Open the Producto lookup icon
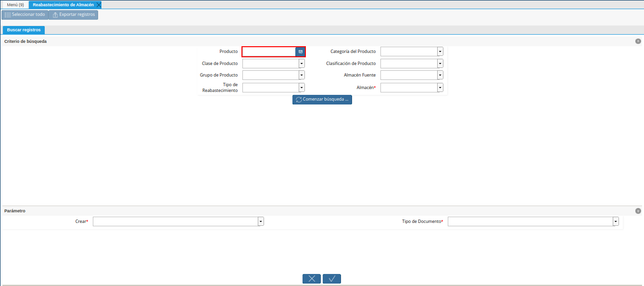The image size is (644, 286). click(300, 52)
